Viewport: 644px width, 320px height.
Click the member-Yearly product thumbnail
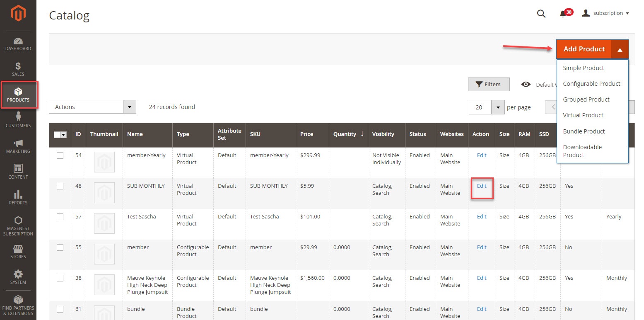pyautogui.click(x=104, y=162)
